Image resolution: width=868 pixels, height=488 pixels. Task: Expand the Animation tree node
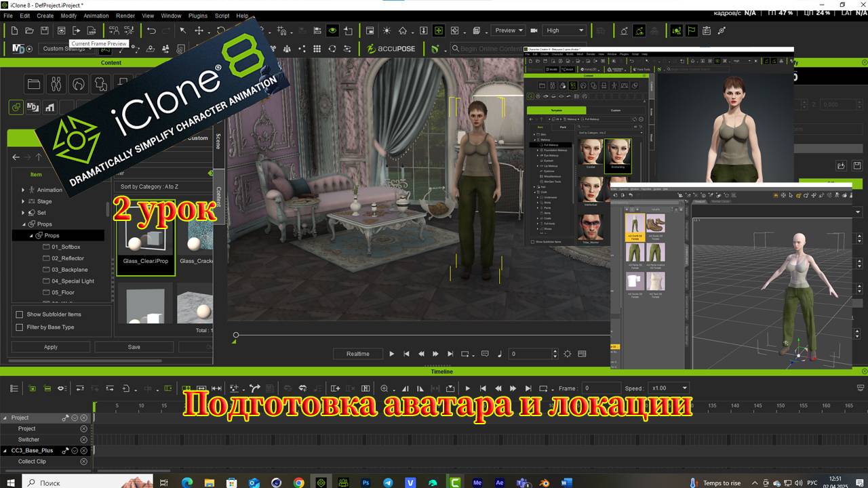23,190
